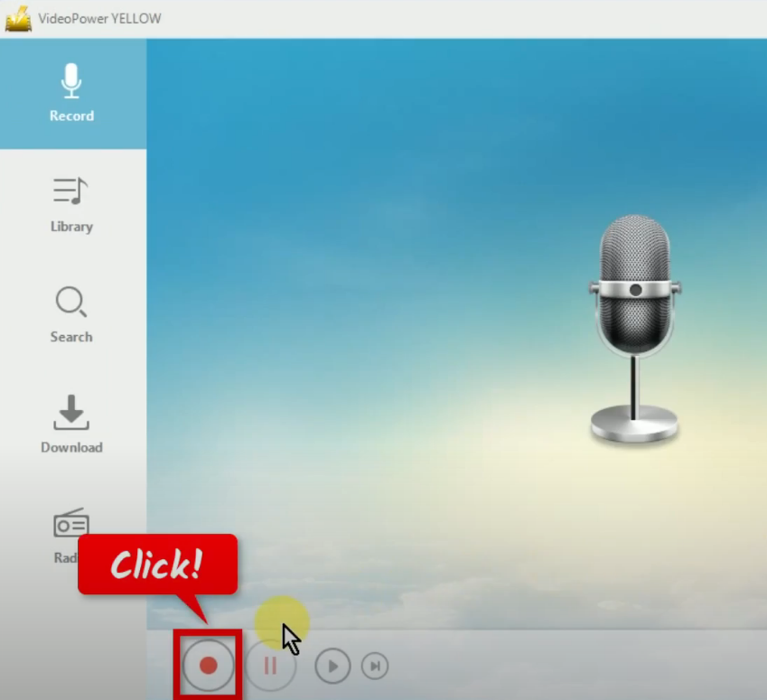Click the pause icon in the controls

(x=269, y=665)
